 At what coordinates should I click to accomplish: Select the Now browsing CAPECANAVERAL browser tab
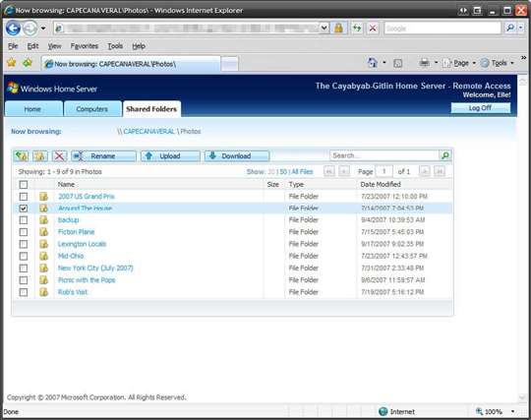[131, 64]
